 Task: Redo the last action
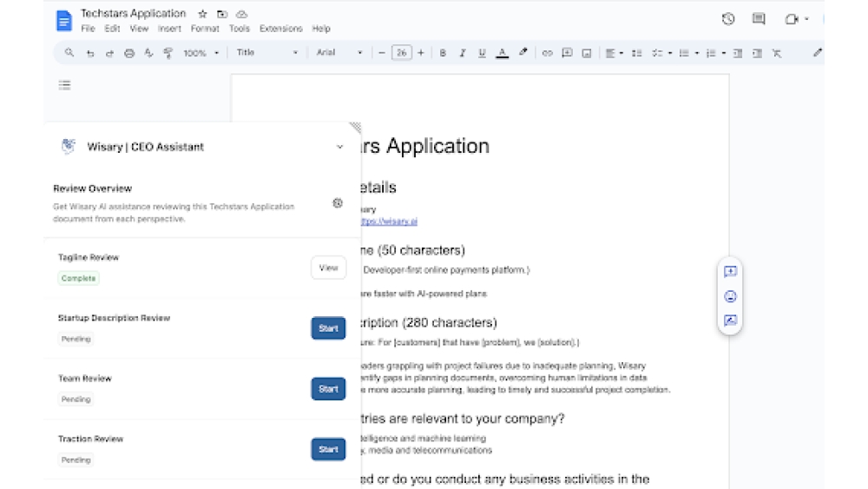tap(109, 53)
